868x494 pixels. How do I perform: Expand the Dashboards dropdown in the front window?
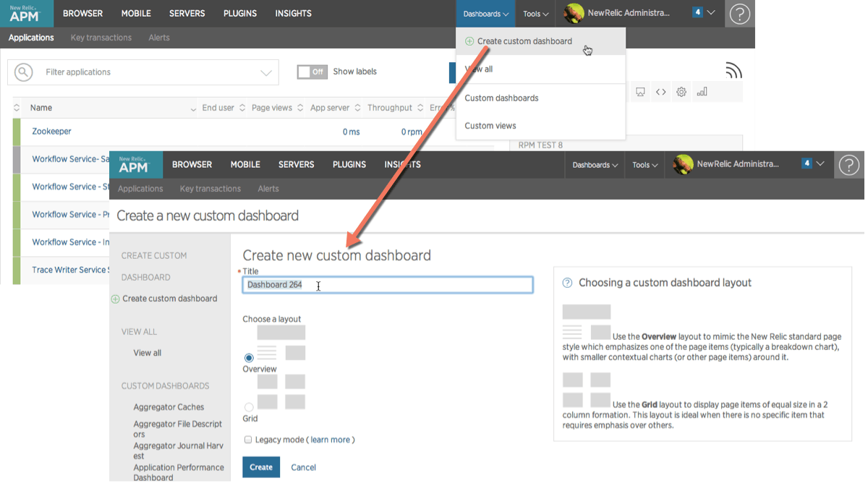click(595, 165)
